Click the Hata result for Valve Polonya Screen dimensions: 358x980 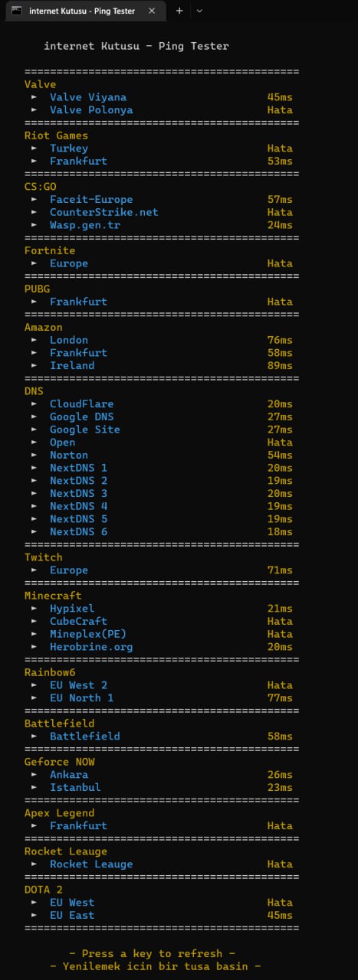tap(280, 110)
